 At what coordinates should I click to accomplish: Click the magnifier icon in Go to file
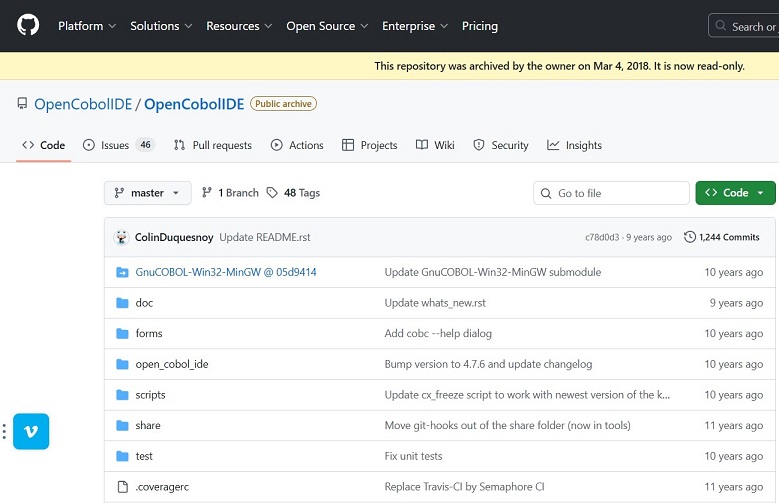point(546,193)
